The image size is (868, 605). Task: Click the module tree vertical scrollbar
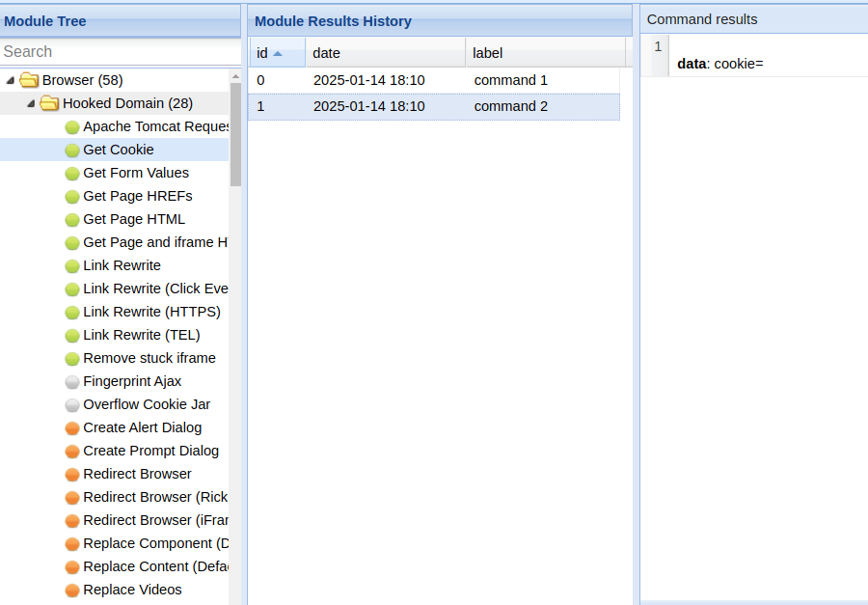(x=235, y=135)
